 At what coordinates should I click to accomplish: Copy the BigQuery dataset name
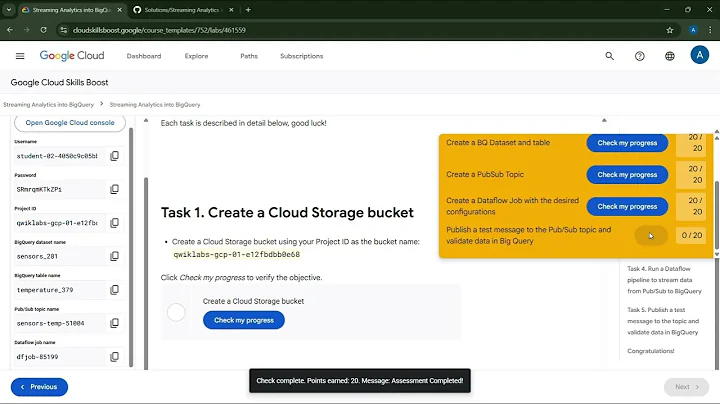(x=114, y=256)
